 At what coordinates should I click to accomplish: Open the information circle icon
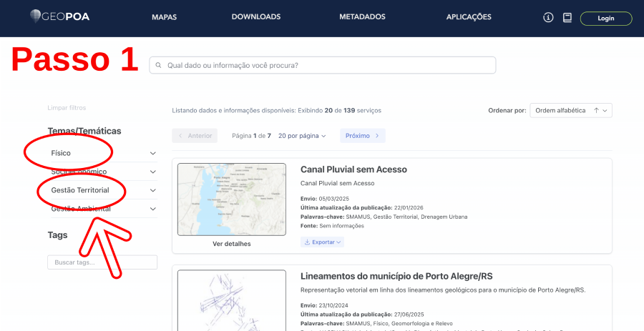(x=548, y=18)
